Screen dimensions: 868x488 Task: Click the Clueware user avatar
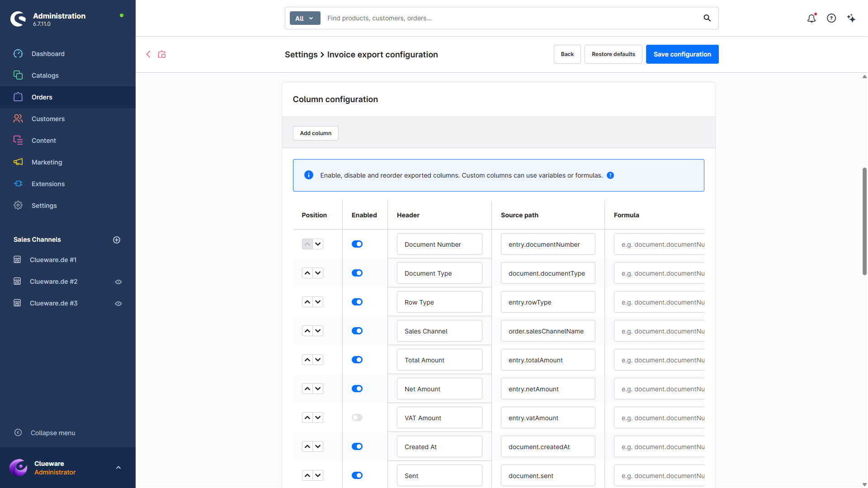(19, 468)
